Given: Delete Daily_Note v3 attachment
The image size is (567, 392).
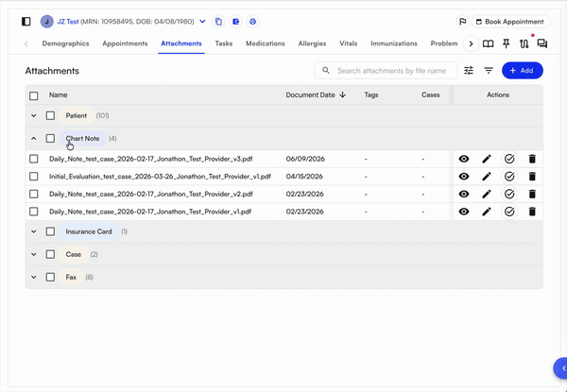Looking at the screenshot, I should (532, 159).
